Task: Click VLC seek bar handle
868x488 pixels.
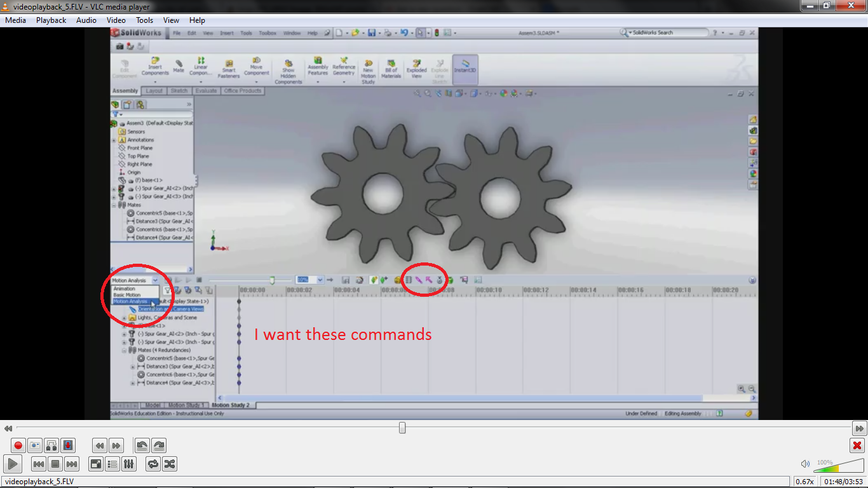Action: (x=402, y=428)
